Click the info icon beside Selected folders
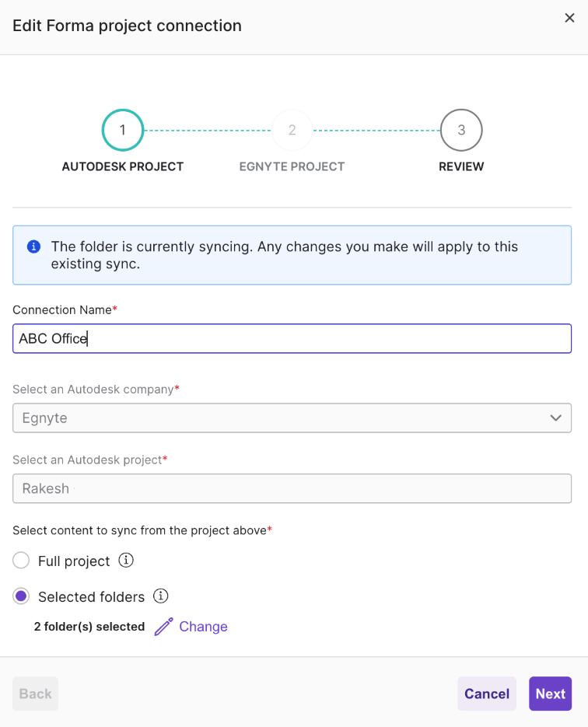The width and height of the screenshot is (588, 727). point(161,596)
